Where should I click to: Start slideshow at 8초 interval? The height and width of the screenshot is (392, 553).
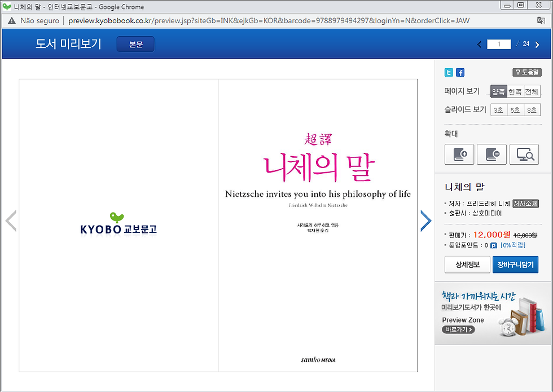[532, 110]
